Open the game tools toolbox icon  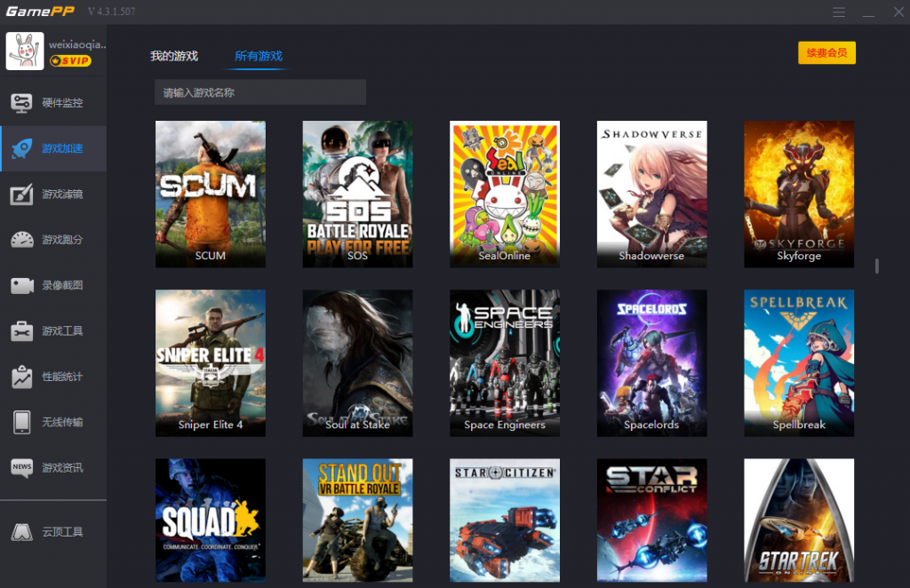pos(21,331)
